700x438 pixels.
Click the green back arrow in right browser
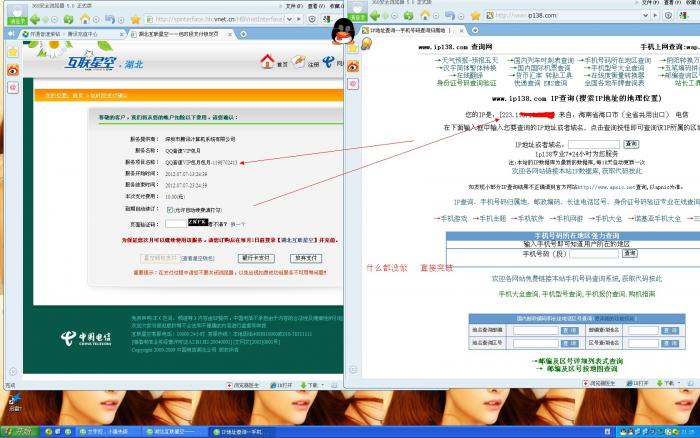pyautogui.click(x=375, y=16)
